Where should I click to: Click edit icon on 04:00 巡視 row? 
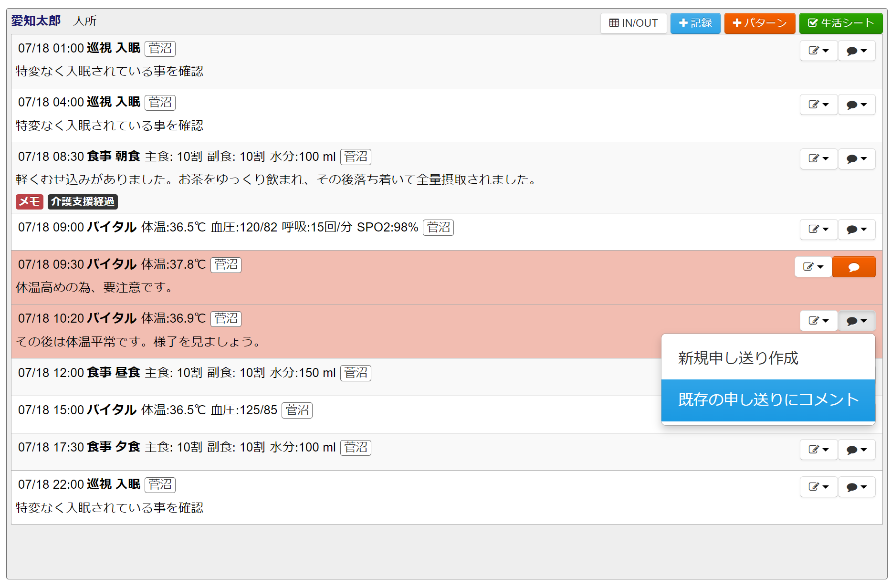pos(818,105)
